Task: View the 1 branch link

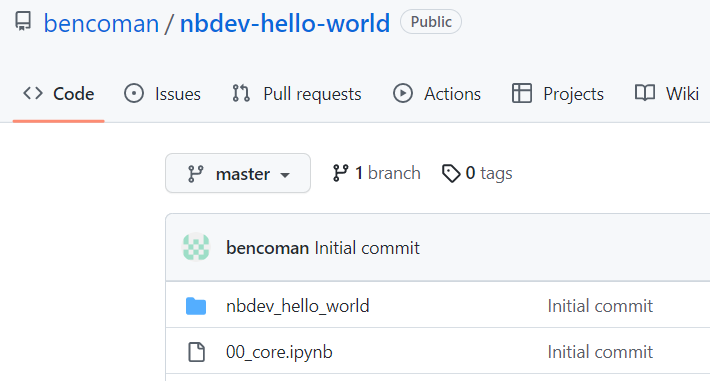Action: click(x=376, y=173)
